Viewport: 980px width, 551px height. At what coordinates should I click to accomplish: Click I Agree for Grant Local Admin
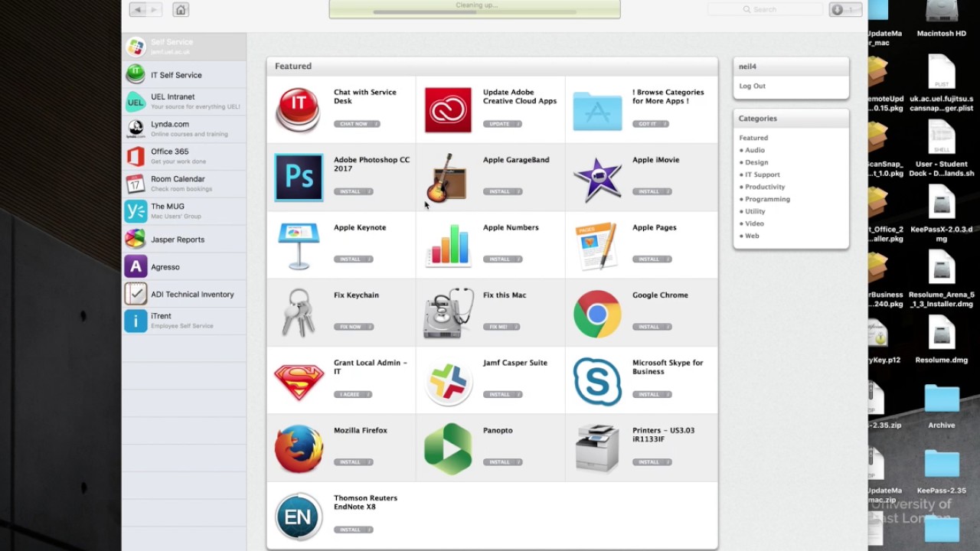(352, 394)
